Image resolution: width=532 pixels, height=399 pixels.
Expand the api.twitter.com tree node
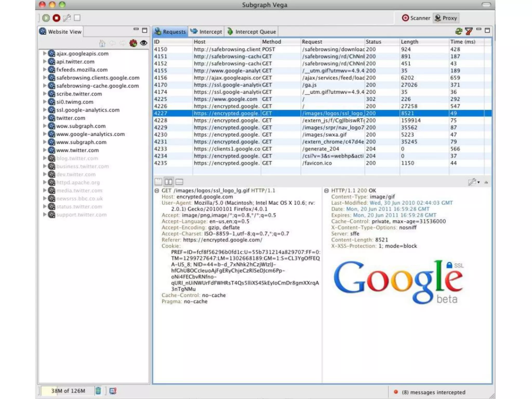point(45,62)
